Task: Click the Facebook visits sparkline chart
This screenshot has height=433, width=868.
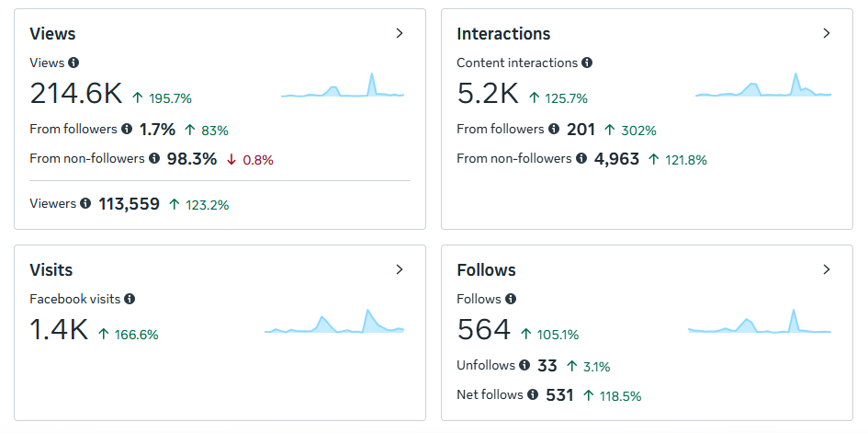Action: pyautogui.click(x=334, y=321)
